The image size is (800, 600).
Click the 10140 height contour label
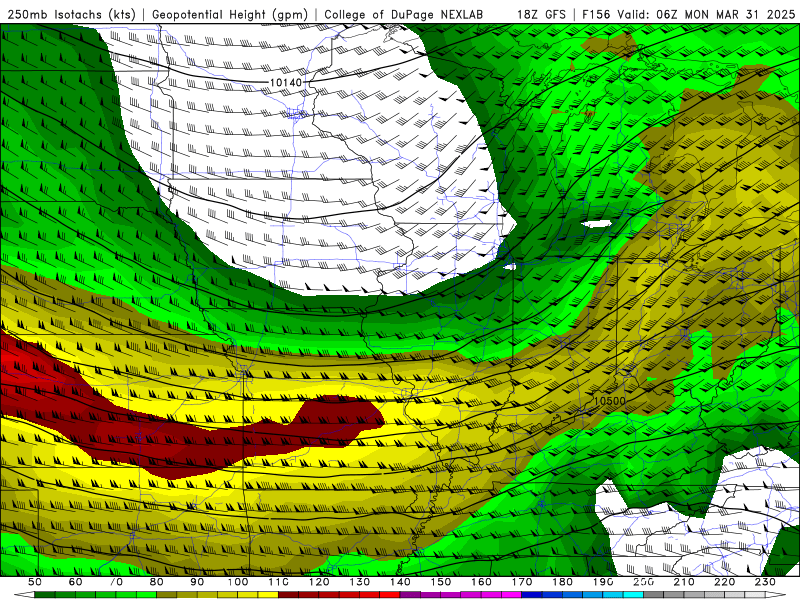(x=286, y=82)
